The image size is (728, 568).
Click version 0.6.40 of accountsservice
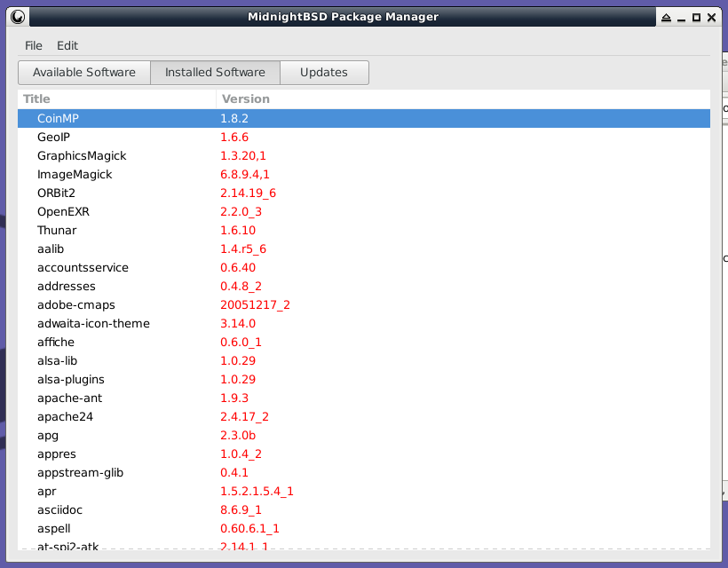pyautogui.click(x=238, y=268)
